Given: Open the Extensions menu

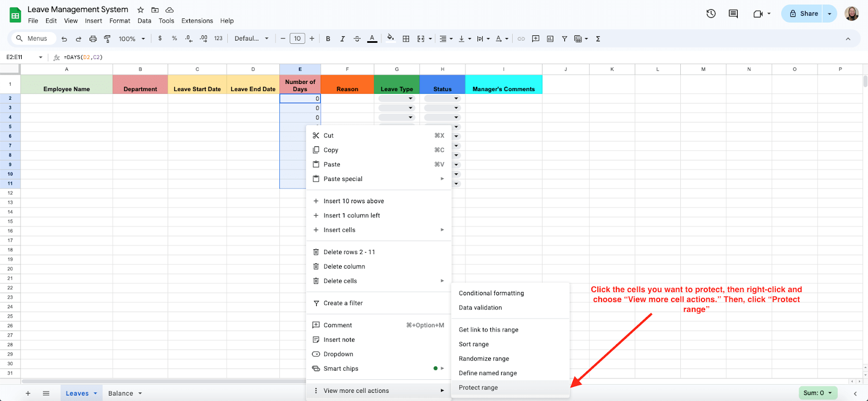Looking at the screenshot, I should tap(197, 21).
